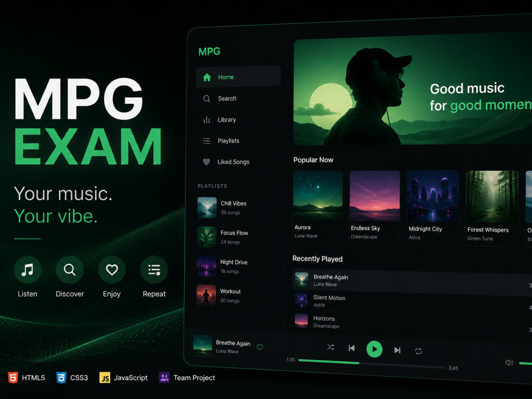Click the Enjoy heart icon
Screen dimensions: 532x399
[112, 270]
